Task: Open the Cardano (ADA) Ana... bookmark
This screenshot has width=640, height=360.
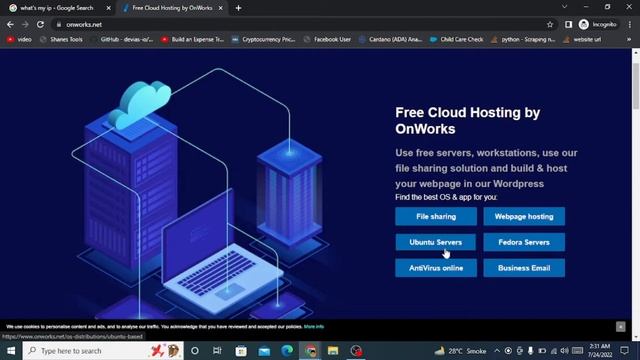Action: pyautogui.click(x=391, y=40)
